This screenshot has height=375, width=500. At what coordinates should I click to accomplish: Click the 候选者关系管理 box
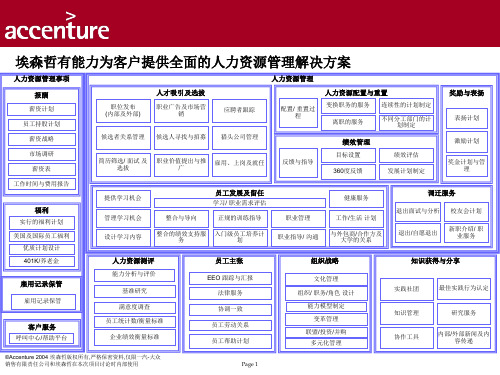click(123, 137)
